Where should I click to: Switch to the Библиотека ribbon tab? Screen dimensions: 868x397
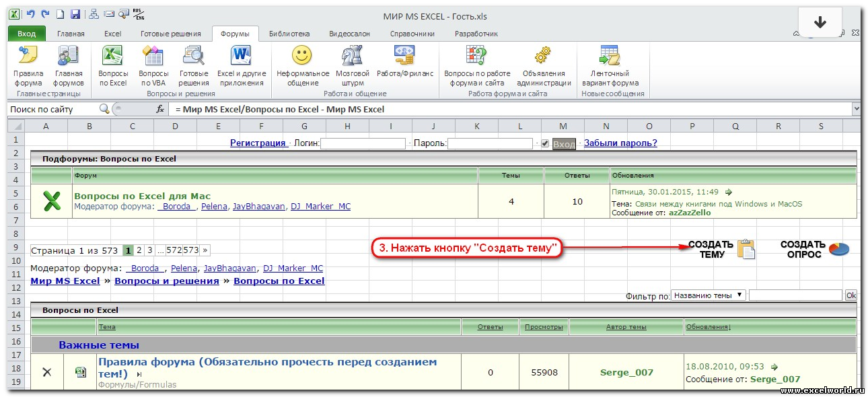pyautogui.click(x=289, y=34)
